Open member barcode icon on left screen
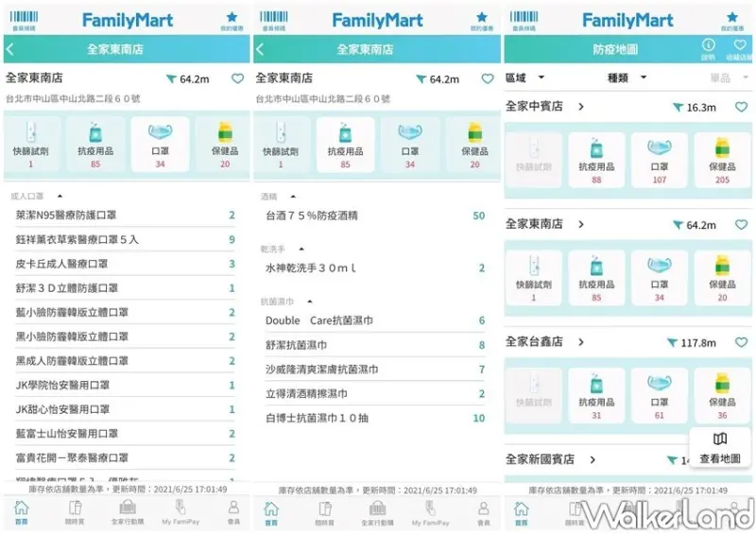Viewport: 756px width, 534px height. [x=24, y=20]
